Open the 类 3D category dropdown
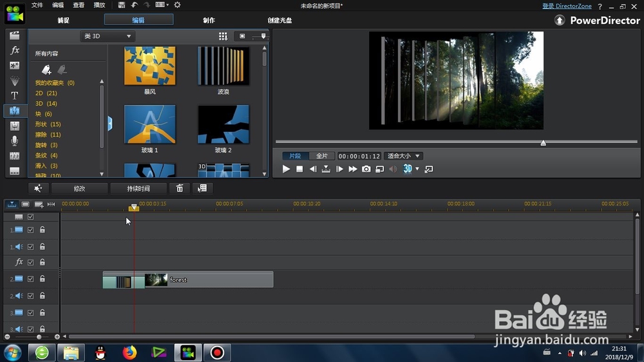This screenshot has width=644, height=362. (107, 36)
